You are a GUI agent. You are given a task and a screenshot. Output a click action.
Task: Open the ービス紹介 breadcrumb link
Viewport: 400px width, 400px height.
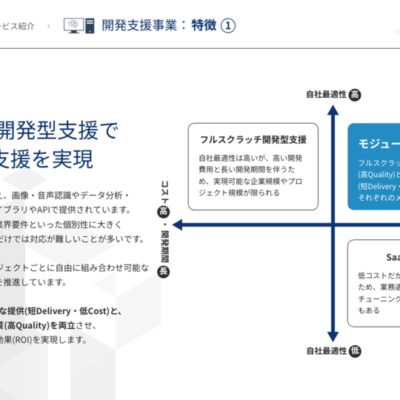17,26
